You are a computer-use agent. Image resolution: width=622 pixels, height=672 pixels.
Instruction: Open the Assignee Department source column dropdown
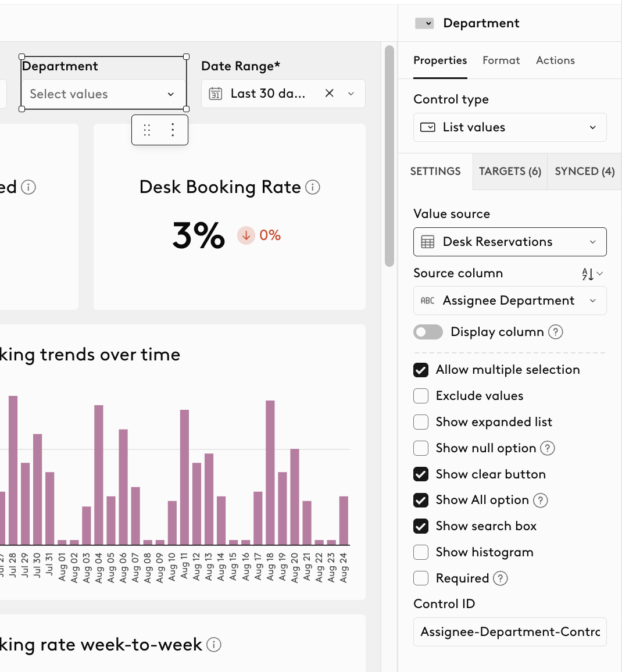click(x=510, y=301)
